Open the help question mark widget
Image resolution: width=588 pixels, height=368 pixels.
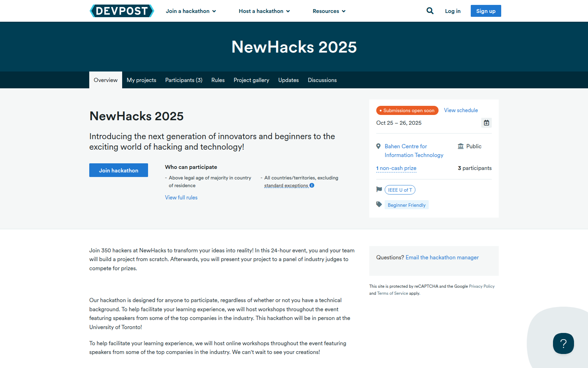coord(563,343)
